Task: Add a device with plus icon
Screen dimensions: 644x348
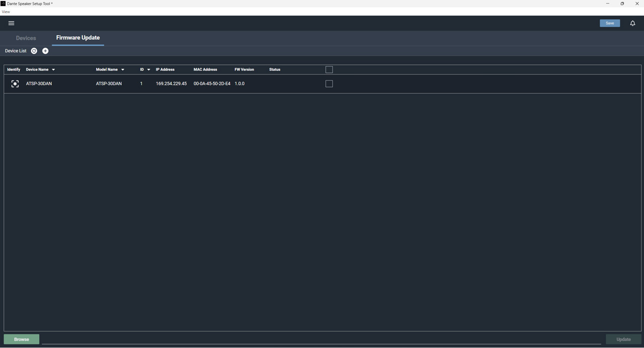Action: tap(45, 51)
